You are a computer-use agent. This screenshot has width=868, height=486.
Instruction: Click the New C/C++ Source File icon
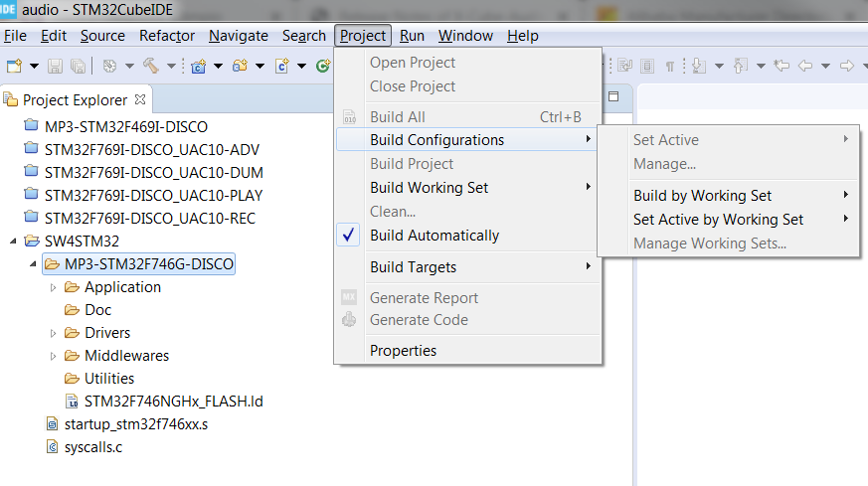(281, 67)
